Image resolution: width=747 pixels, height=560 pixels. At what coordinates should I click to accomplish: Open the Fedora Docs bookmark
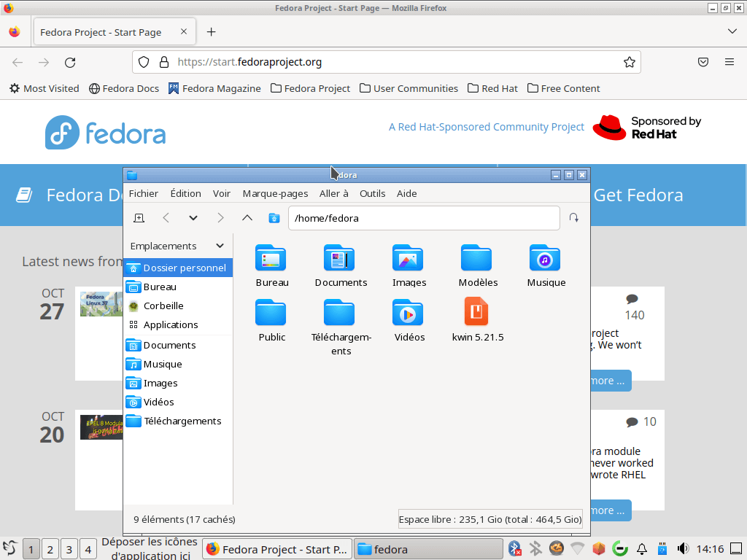[124, 88]
